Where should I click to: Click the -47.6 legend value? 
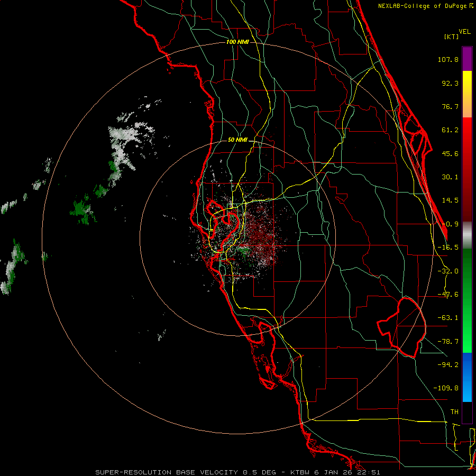pyautogui.click(x=448, y=295)
